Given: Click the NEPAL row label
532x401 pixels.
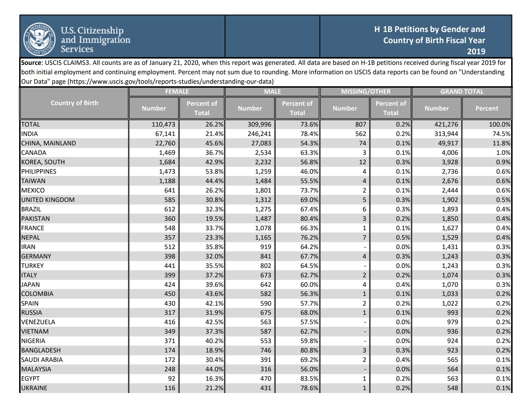Looking at the screenshot, I should pos(31,238).
